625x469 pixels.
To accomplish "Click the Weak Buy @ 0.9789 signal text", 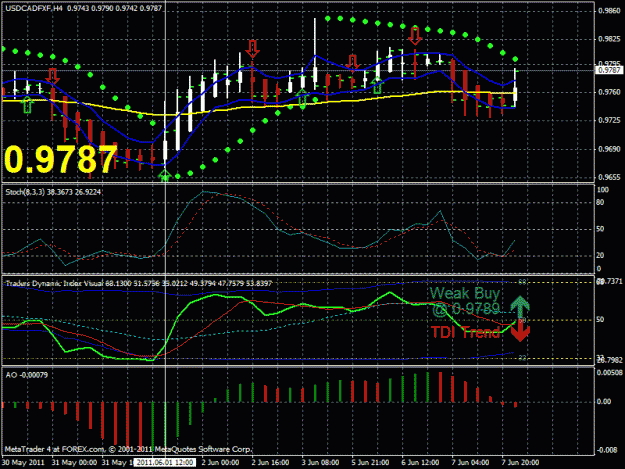I will (465, 301).
